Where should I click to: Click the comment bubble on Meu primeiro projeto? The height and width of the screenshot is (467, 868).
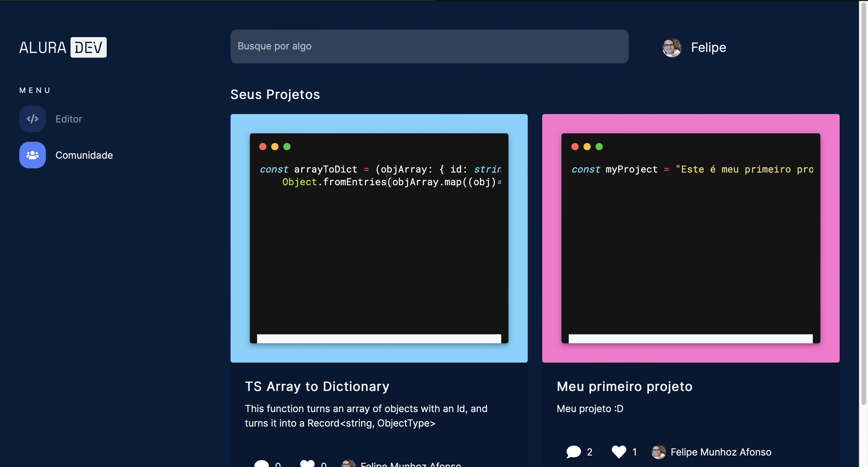574,452
